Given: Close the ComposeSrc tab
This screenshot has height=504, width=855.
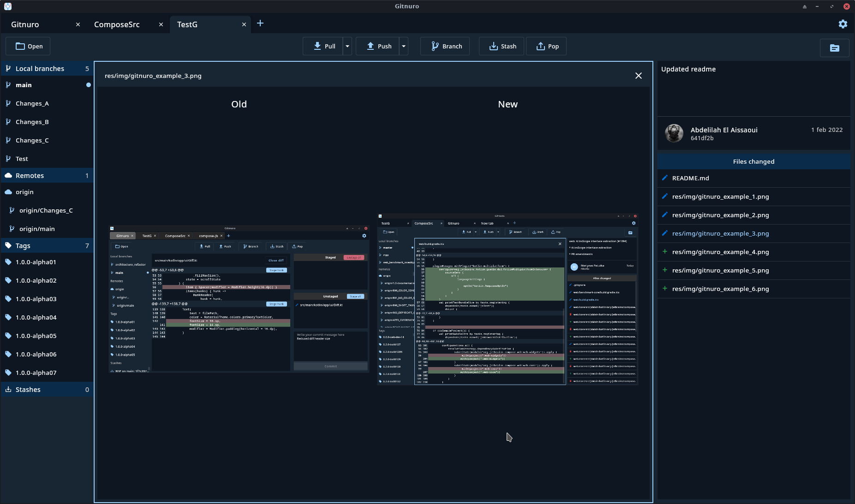Looking at the screenshot, I should click(x=161, y=24).
